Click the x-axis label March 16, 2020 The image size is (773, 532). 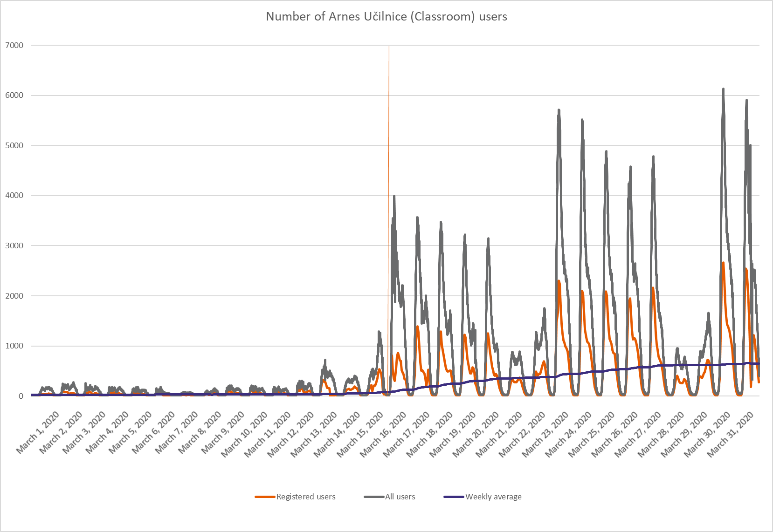click(384, 434)
